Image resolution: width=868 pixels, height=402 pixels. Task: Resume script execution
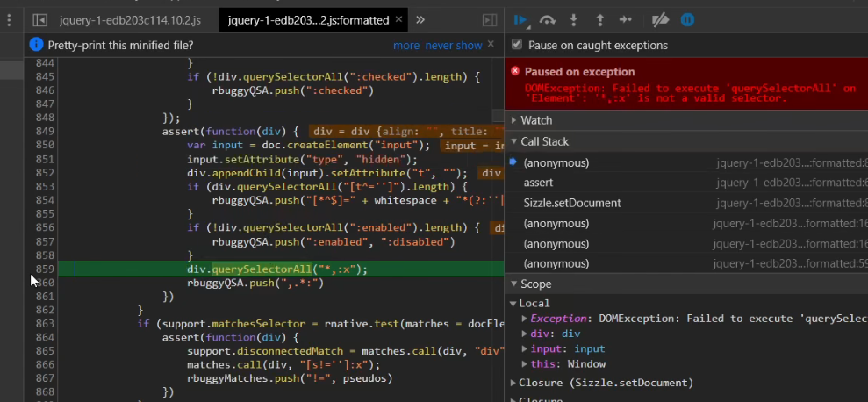pos(521,19)
